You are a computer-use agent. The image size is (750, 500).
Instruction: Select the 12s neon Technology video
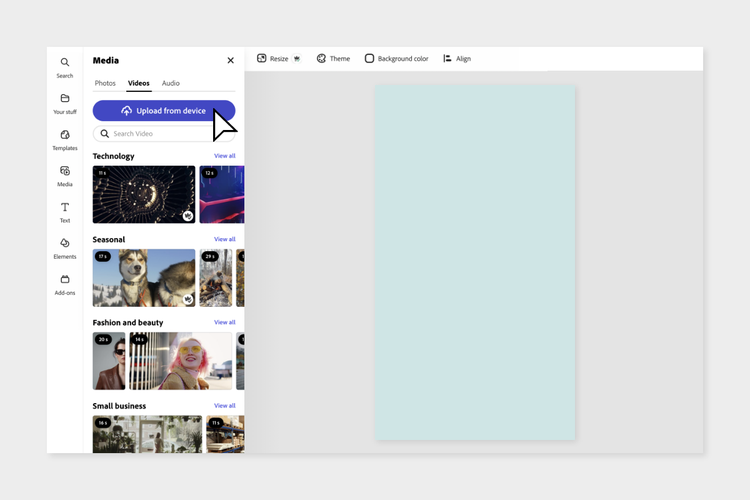[x=222, y=194]
